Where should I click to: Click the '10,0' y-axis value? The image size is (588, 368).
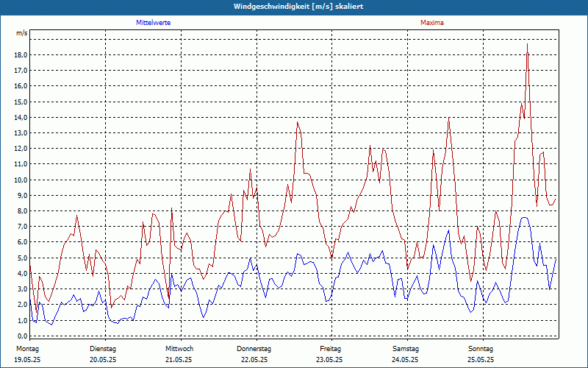pyautogui.click(x=21, y=180)
